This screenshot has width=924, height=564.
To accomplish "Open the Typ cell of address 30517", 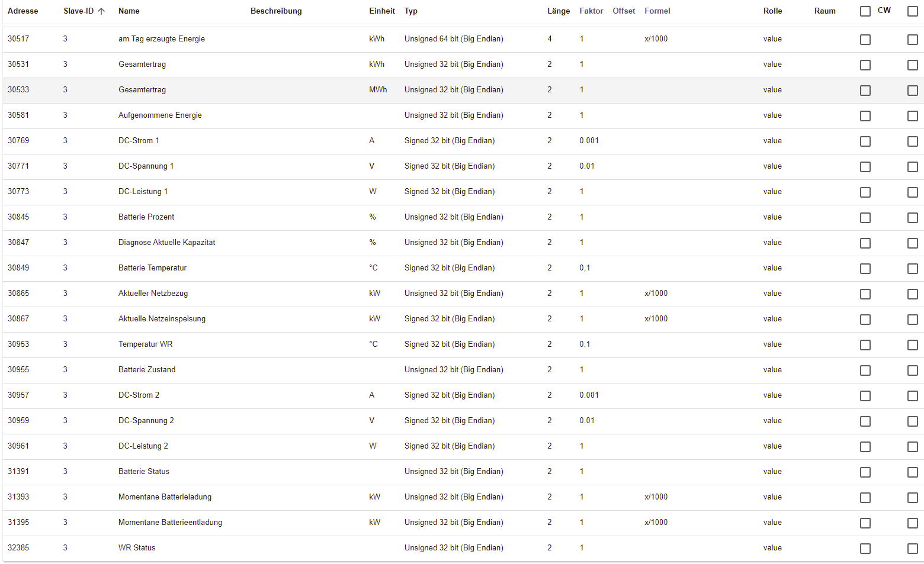I will click(454, 39).
